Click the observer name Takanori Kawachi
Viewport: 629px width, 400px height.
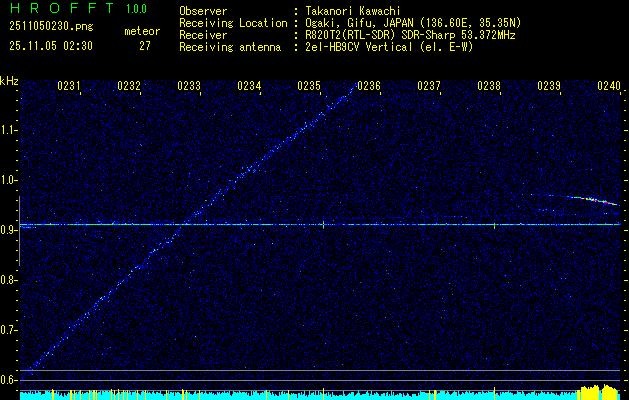click(353, 11)
